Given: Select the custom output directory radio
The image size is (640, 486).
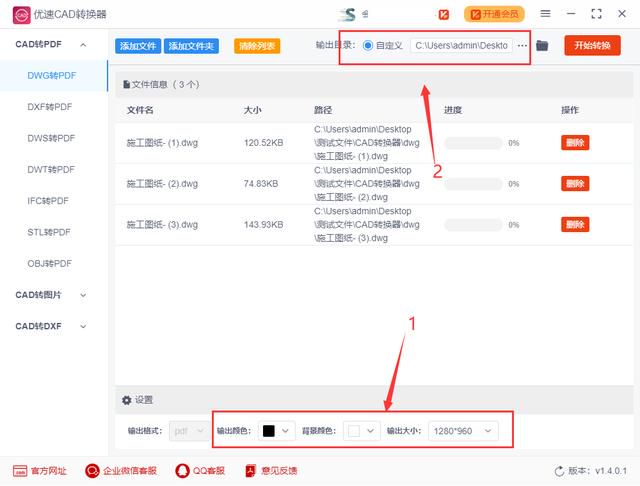Looking at the screenshot, I should 368,45.
